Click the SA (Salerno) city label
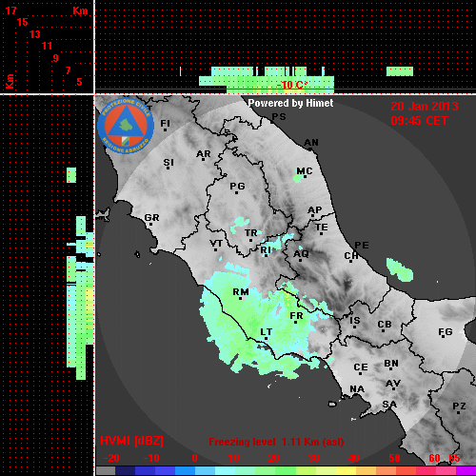 click(x=389, y=405)
